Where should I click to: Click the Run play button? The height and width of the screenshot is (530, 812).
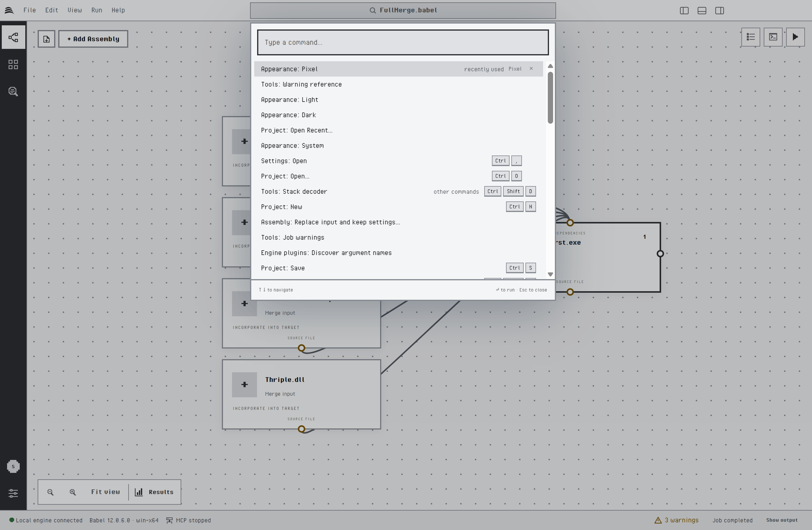795,37
